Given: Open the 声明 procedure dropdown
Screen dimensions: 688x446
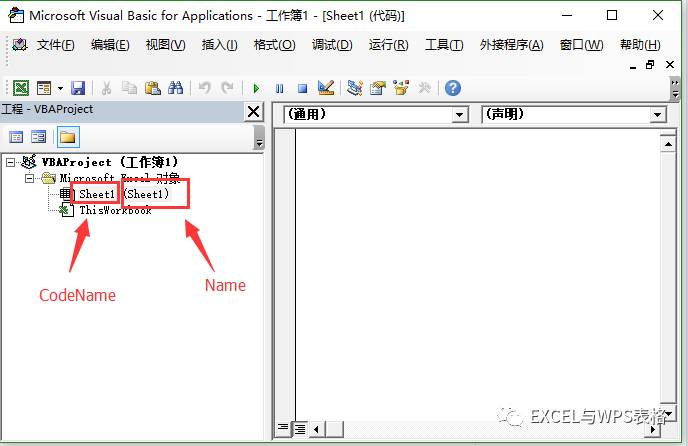Looking at the screenshot, I should point(657,115).
